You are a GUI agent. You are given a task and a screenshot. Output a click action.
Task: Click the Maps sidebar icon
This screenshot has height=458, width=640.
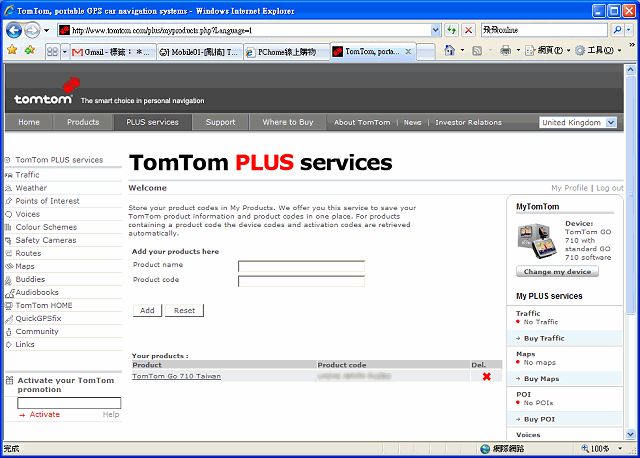[9, 266]
